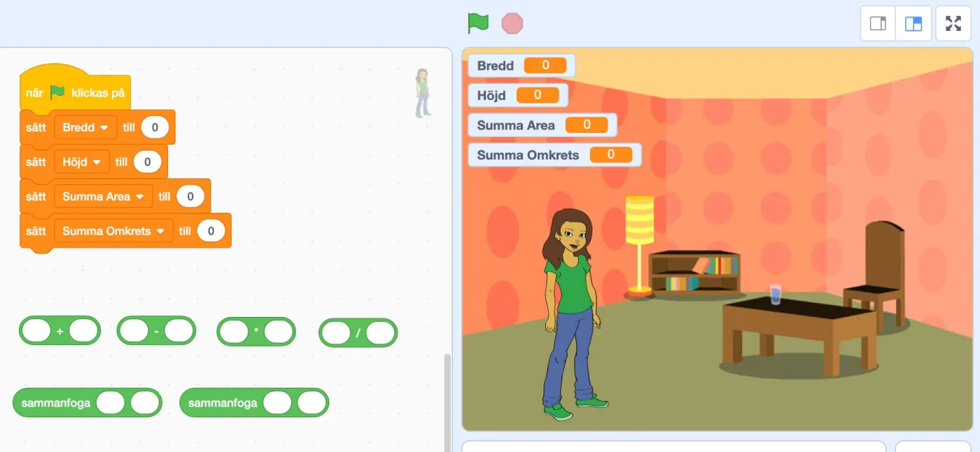Click the addition (+) operator block
This screenshot has width=980, height=452.
pos(59,330)
